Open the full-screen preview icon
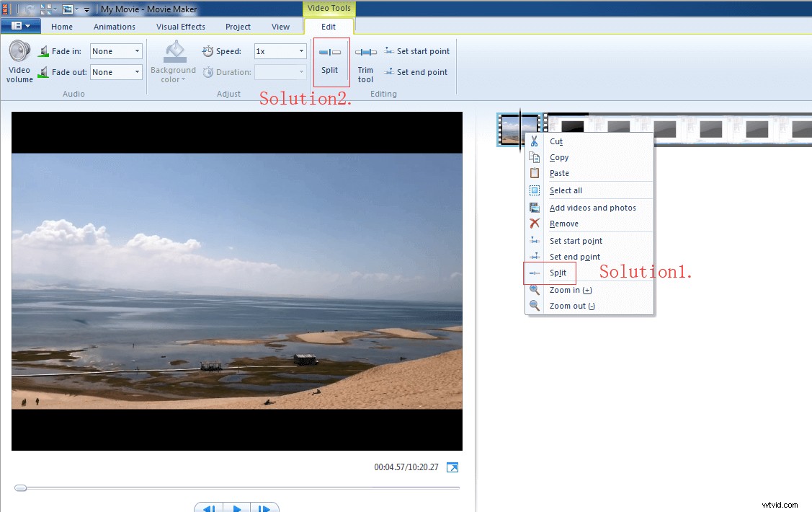Viewport: 812px width, 512px height. 452,467
